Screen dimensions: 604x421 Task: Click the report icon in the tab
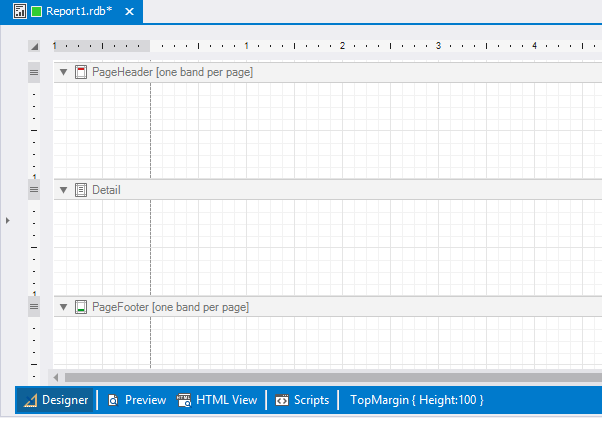[x=20, y=11]
